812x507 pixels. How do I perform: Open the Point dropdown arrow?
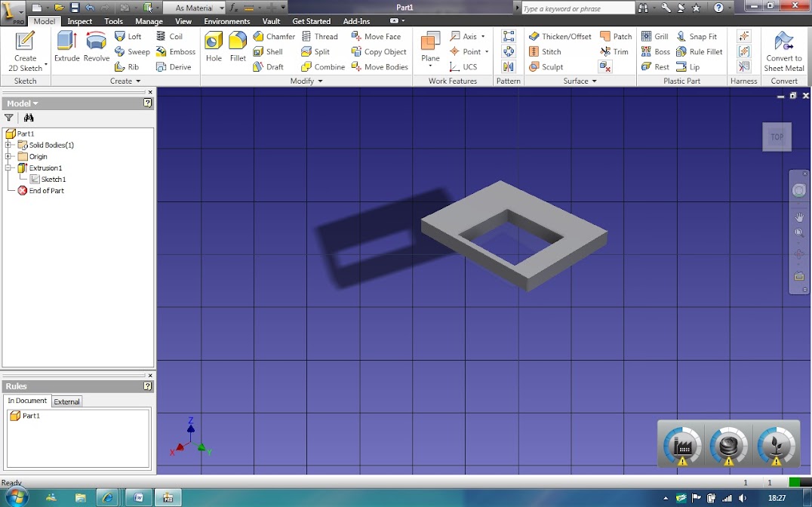pos(487,52)
